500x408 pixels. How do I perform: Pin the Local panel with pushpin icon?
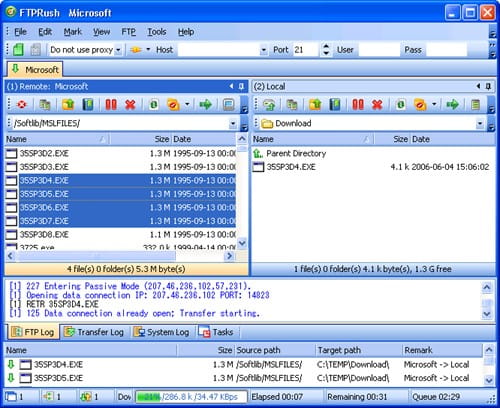[488, 87]
